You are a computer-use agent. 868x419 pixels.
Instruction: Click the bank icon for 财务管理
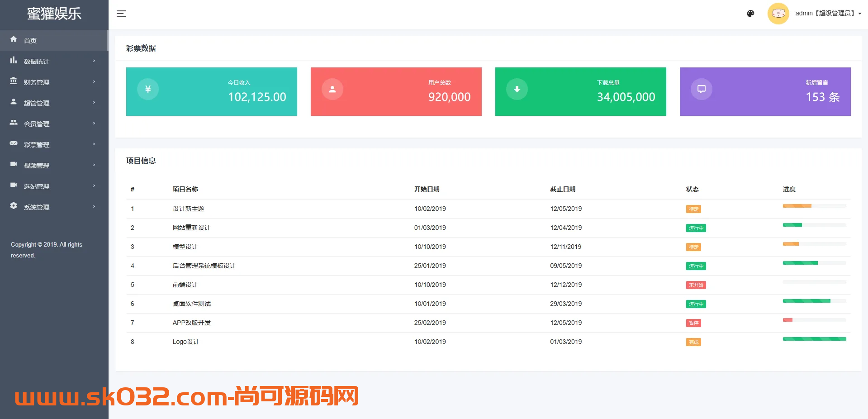[14, 81]
